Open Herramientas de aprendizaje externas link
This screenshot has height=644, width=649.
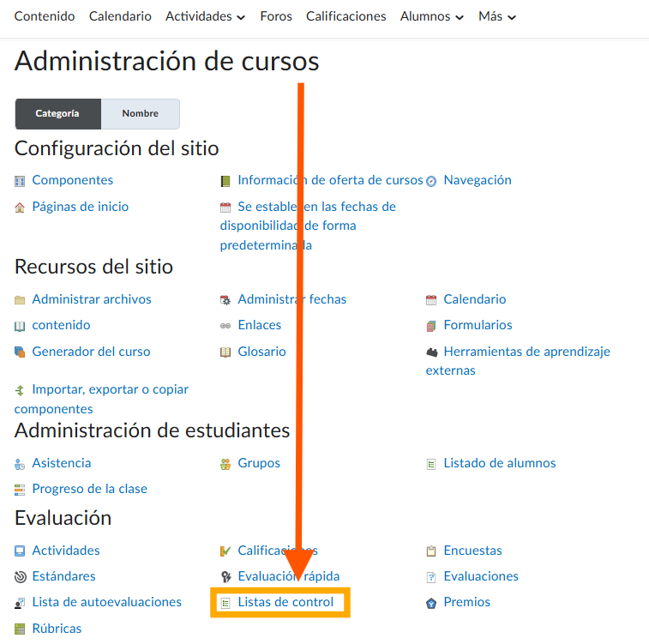[526, 352]
